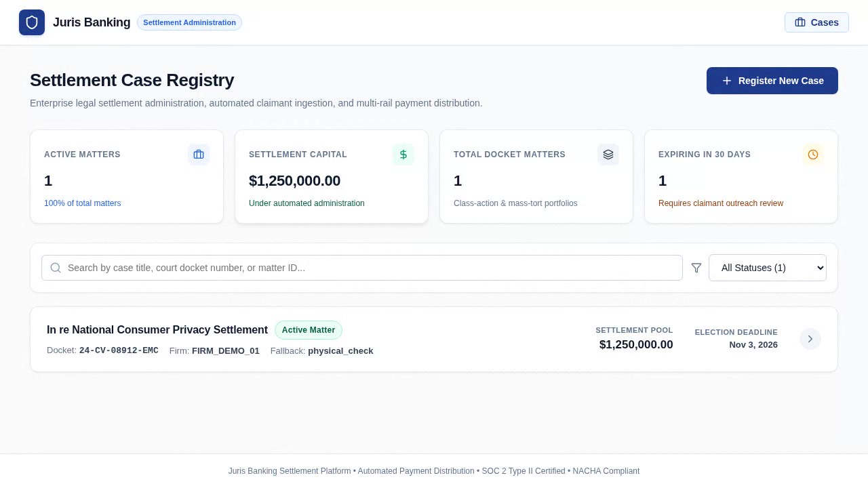Image resolution: width=868 pixels, height=488 pixels.
Task: Click the funnel filter icon
Action: coord(696,268)
